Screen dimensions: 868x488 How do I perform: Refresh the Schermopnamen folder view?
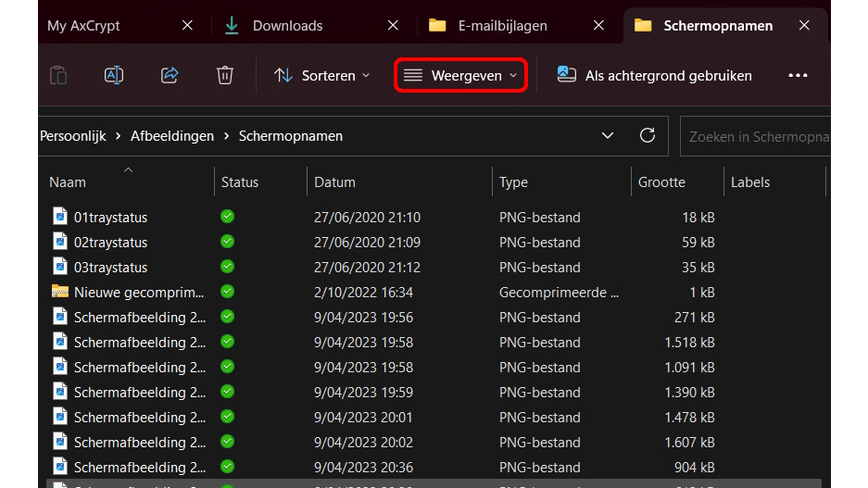(x=648, y=135)
